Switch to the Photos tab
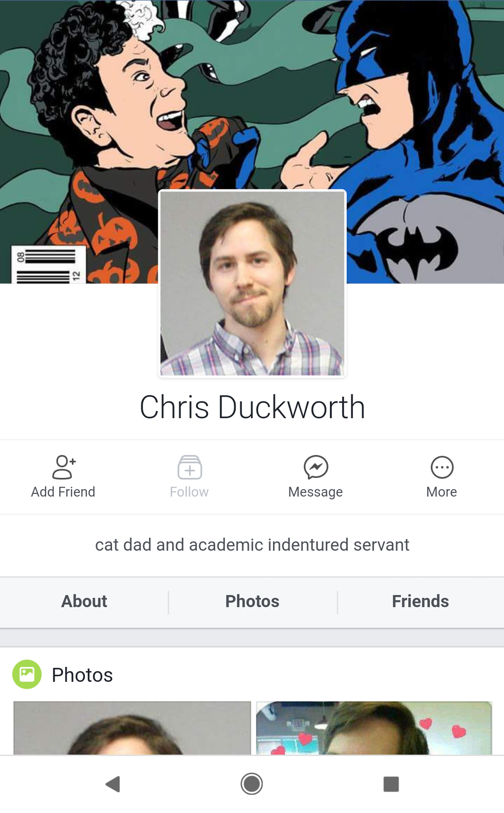The height and width of the screenshot is (813, 504). coord(252,602)
